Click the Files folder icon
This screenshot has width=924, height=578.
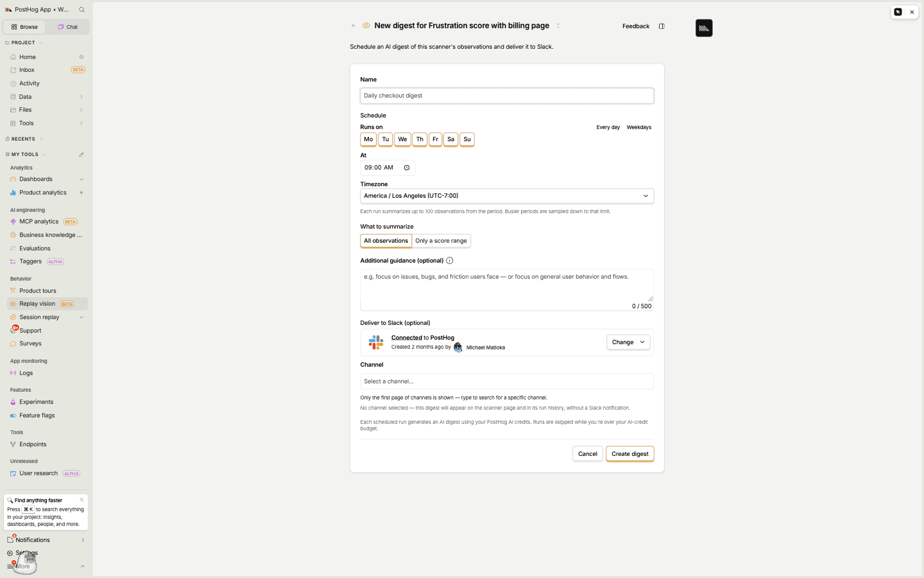pyautogui.click(x=13, y=110)
